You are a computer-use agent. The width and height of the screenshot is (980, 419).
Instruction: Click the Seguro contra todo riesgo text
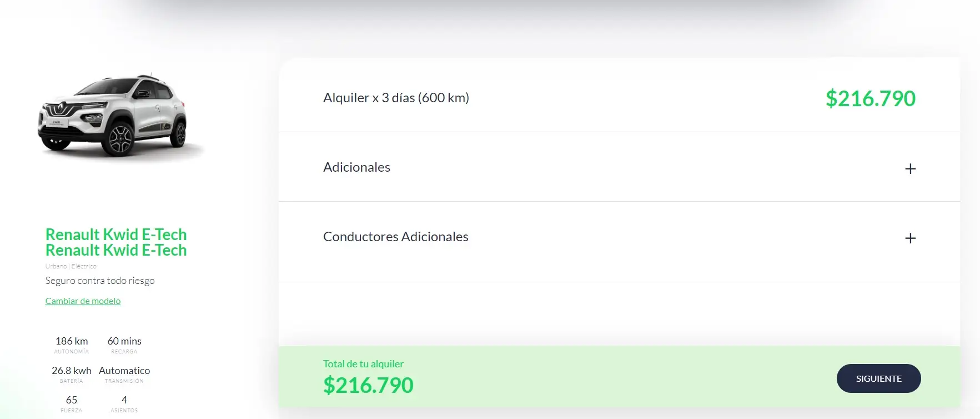100,281
